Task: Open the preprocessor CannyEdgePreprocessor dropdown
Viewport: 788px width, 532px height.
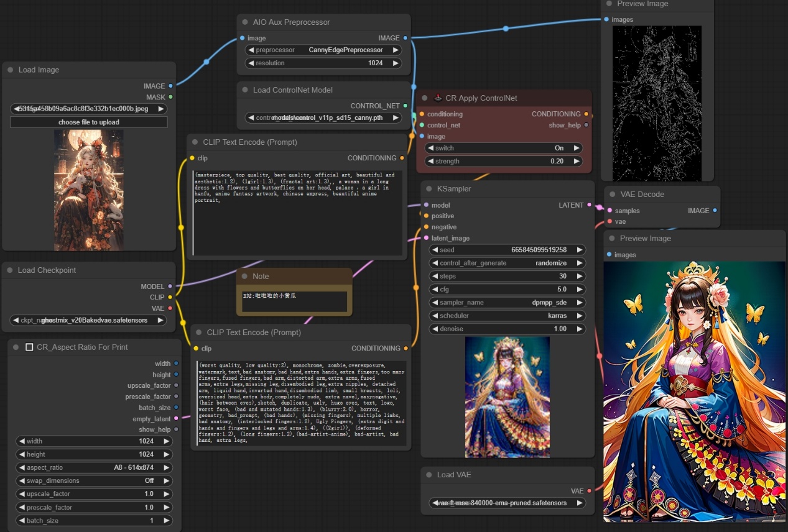Action: click(323, 50)
